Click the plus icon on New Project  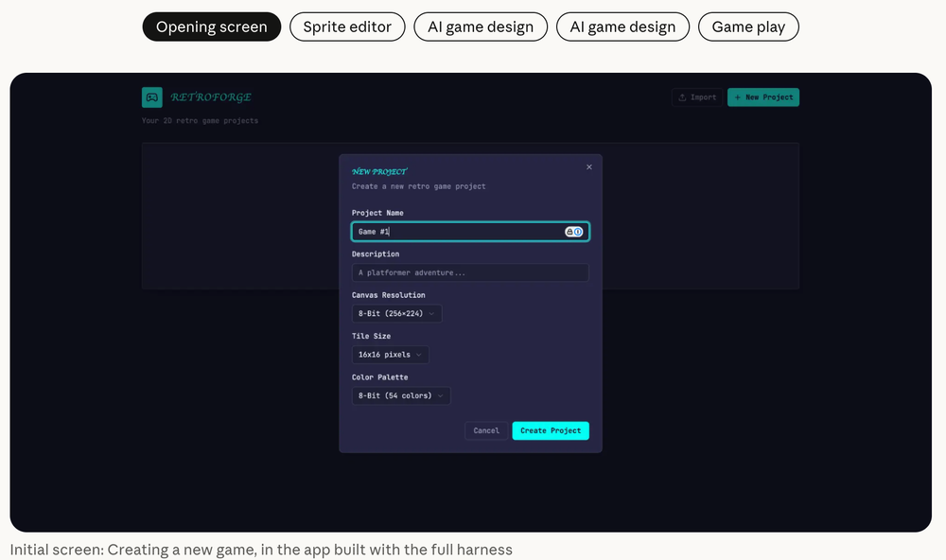[x=737, y=97]
